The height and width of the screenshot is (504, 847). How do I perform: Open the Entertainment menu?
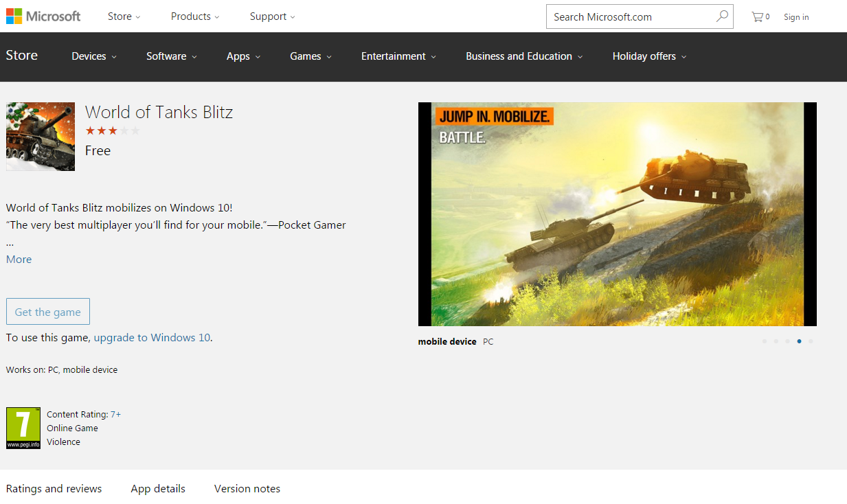tap(399, 56)
